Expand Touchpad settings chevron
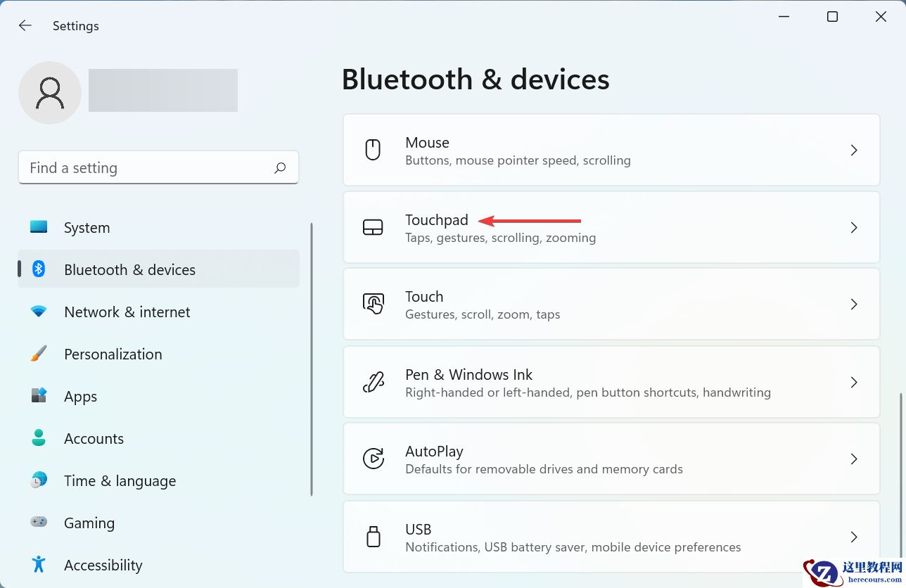 pyautogui.click(x=854, y=227)
